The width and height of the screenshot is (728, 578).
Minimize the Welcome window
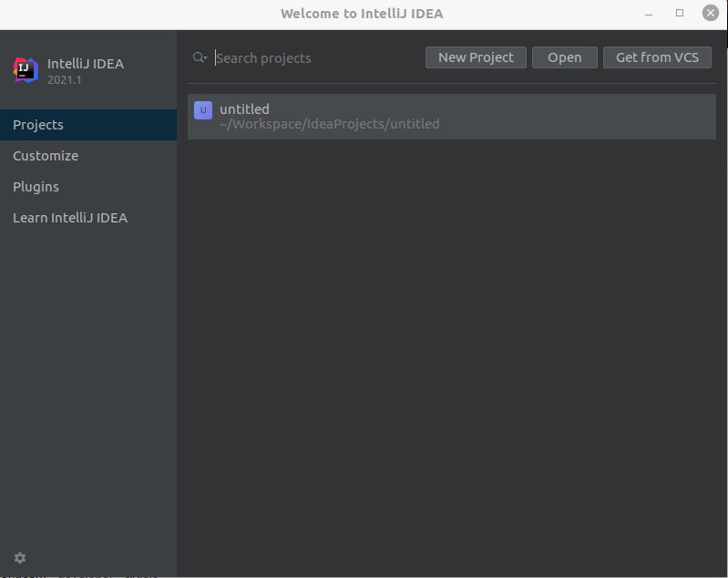point(649,14)
